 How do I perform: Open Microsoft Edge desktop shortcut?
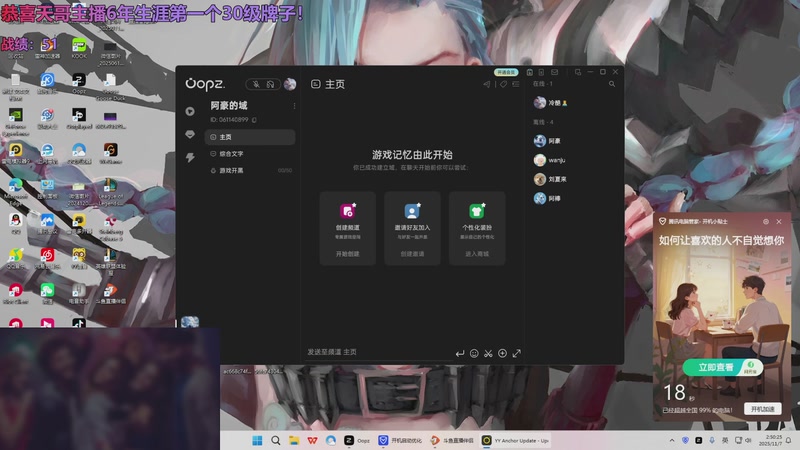click(15, 192)
